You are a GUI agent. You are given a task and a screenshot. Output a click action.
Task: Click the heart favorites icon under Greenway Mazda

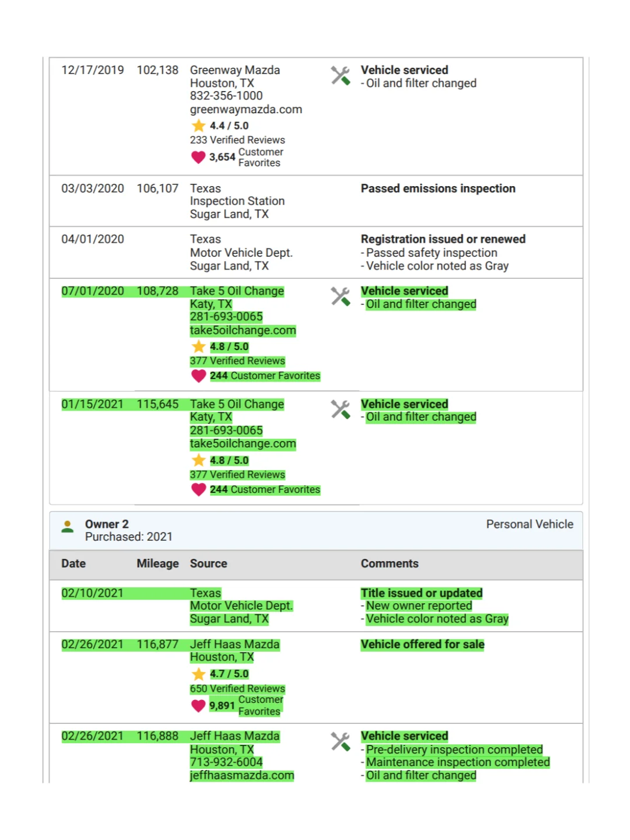[x=198, y=157]
